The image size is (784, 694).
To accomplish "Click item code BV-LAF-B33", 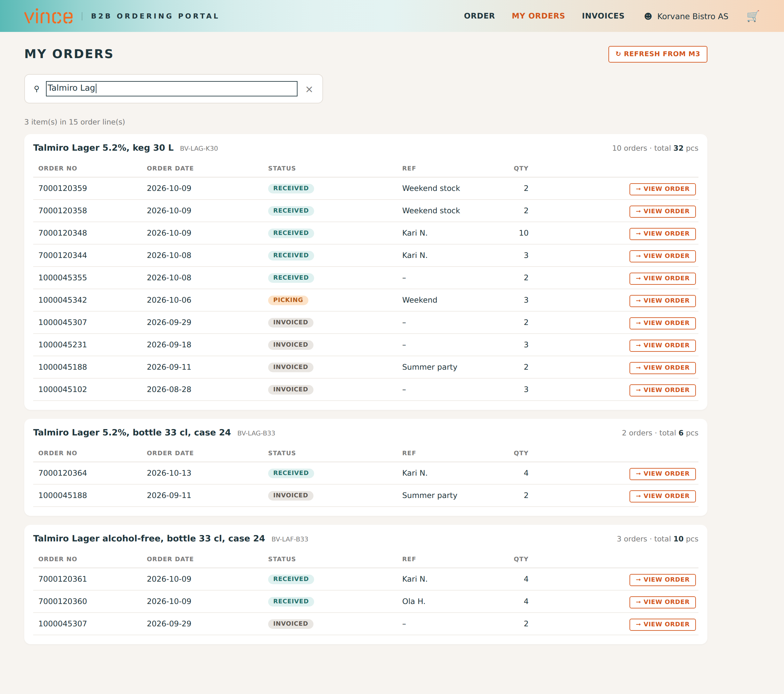I will [x=290, y=539].
